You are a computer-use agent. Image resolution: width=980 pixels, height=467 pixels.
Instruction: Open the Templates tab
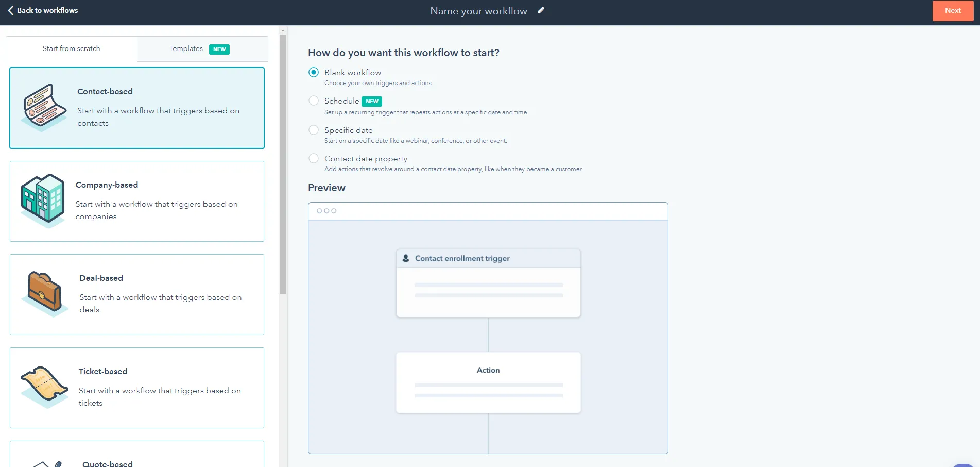202,48
